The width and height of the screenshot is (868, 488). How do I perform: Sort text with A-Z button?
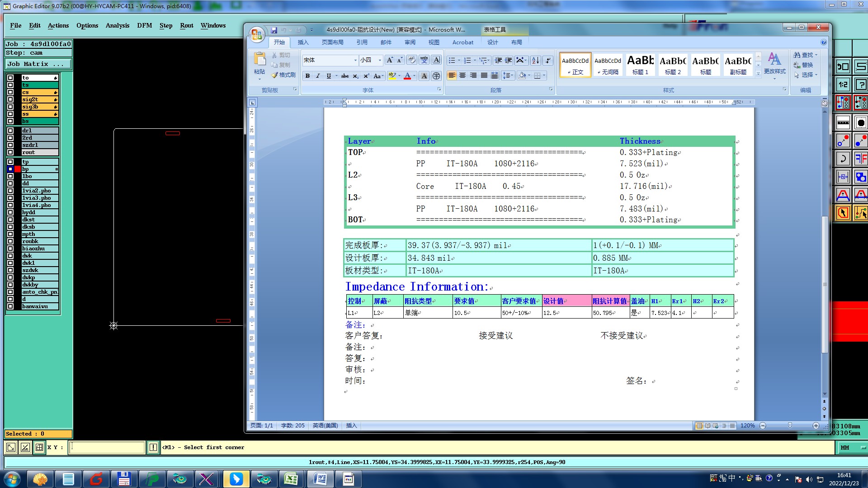tap(536, 60)
